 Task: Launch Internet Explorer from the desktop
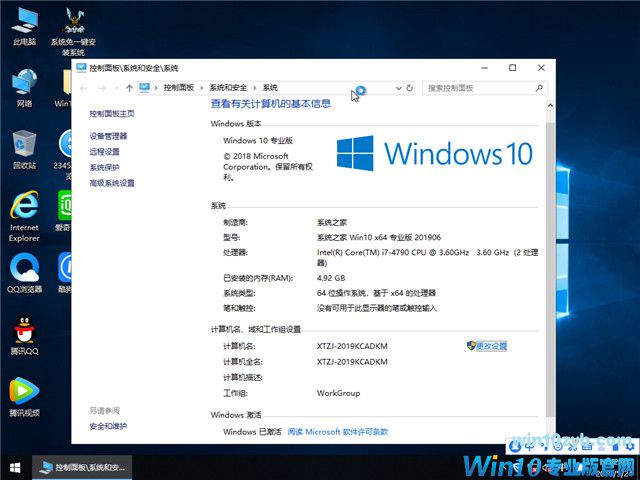pos(24,216)
